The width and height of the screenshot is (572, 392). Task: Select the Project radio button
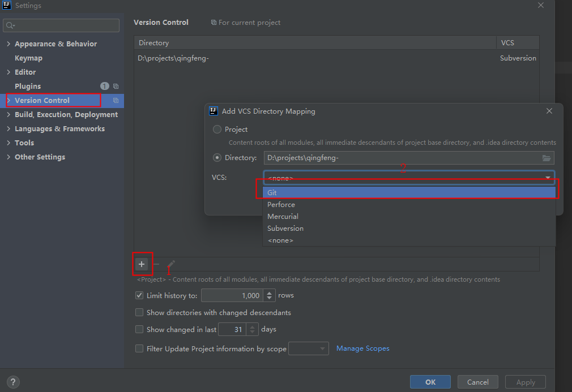click(217, 130)
